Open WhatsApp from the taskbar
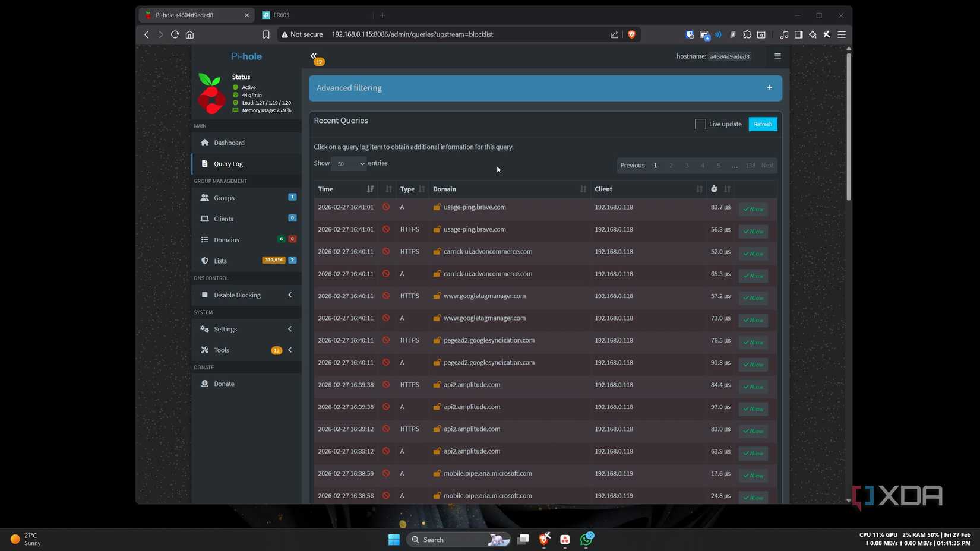Image resolution: width=980 pixels, height=551 pixels. click(586, 539)
